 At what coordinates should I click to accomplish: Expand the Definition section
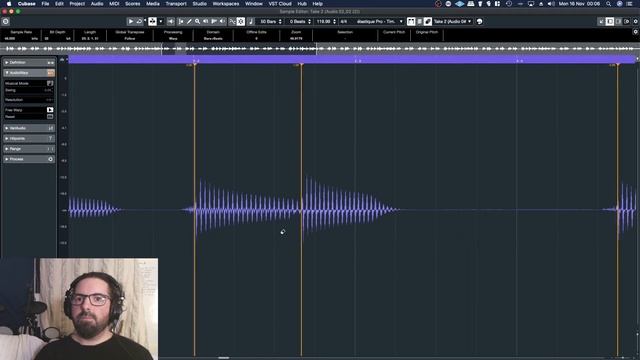point(29,62)
